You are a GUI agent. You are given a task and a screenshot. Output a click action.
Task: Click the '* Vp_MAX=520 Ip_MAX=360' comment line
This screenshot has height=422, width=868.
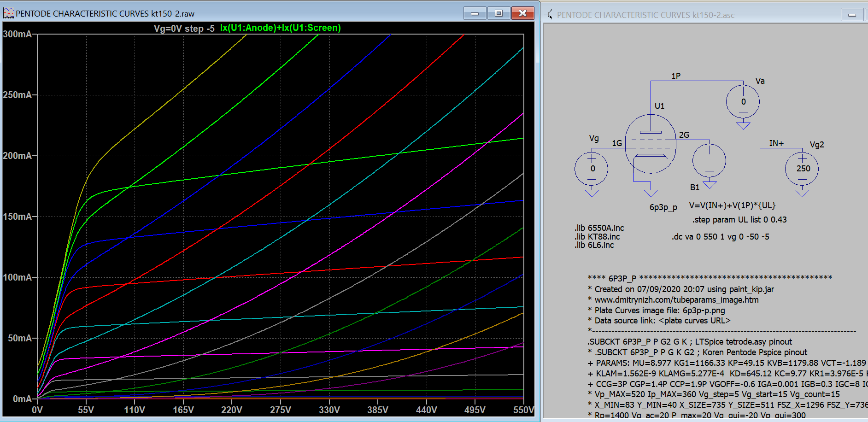click(714, 394)
